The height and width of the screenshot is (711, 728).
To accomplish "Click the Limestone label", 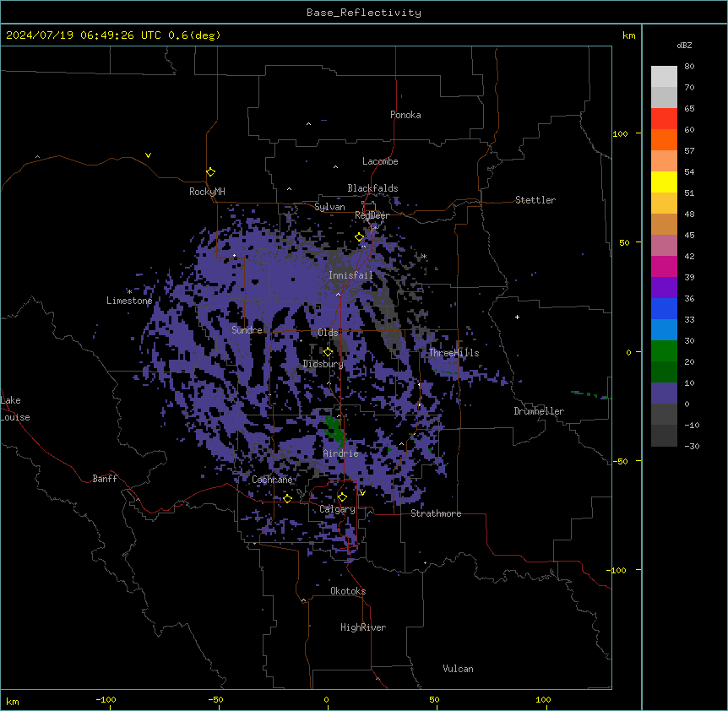I will 129,301.
